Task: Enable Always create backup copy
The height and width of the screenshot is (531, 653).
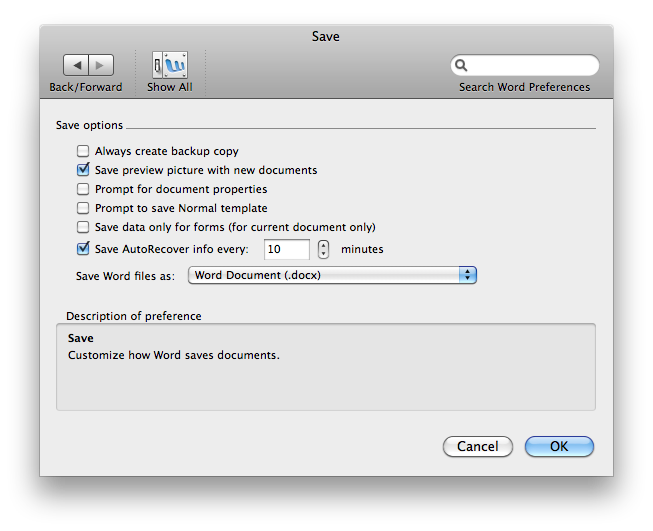Action: coord(83,151)
